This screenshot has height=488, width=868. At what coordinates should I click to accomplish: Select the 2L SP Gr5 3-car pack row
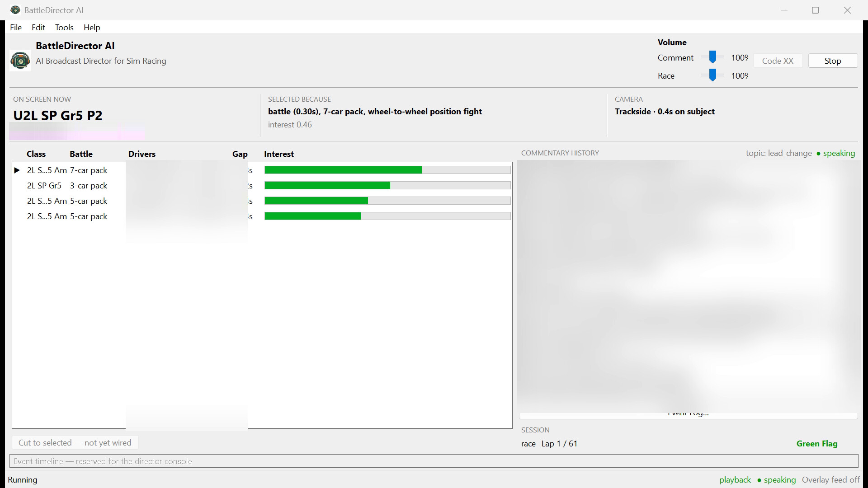[262, 186]
